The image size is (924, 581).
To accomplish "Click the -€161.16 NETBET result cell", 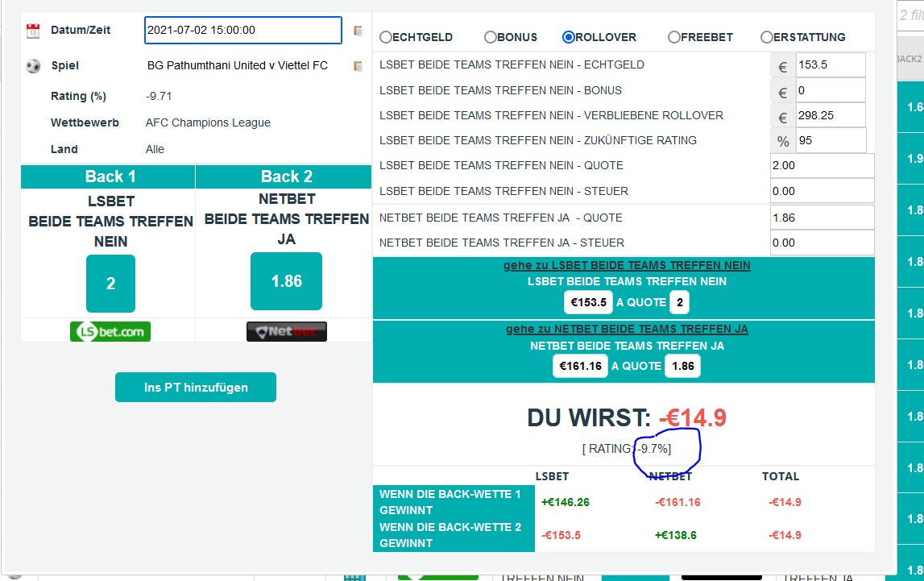I will pyautogui.click(x=677, y=502).
